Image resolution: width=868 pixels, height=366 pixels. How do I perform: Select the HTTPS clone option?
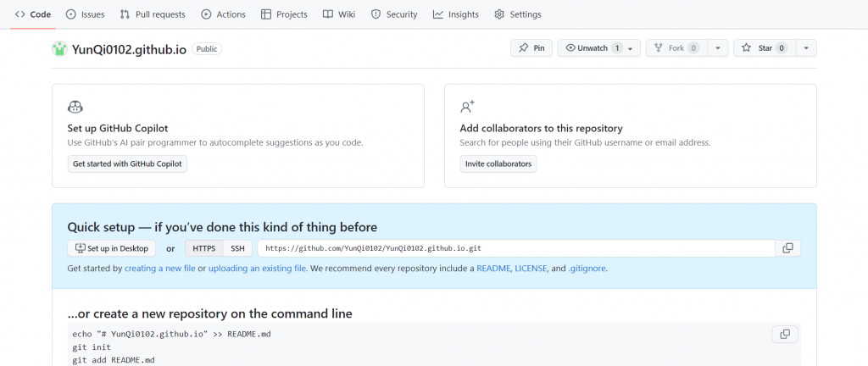coord(204,248)
